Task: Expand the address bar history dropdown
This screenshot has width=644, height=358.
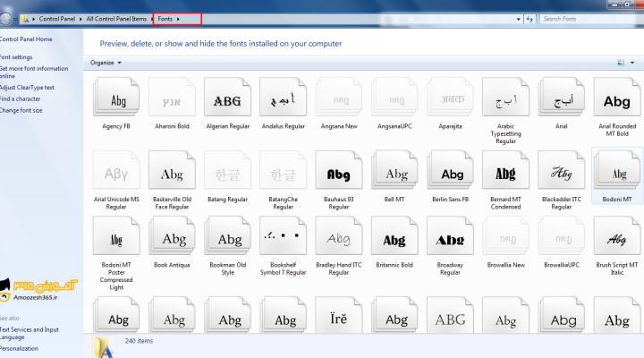Action: [518, 19]
